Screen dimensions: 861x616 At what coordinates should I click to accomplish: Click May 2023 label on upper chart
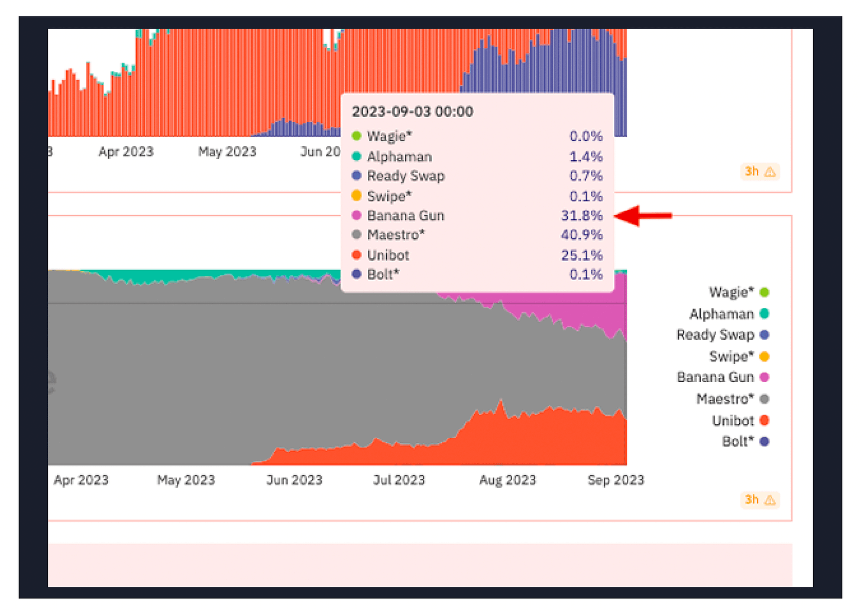(x=227, y=152)
